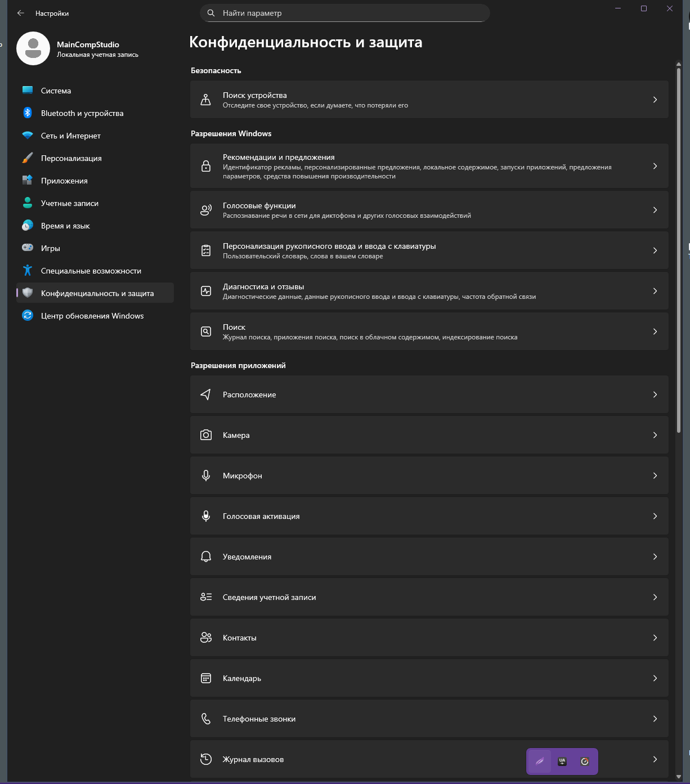Click the phone icon beside Телефонные звонки
Screen dimensions: 690x784
206,719
